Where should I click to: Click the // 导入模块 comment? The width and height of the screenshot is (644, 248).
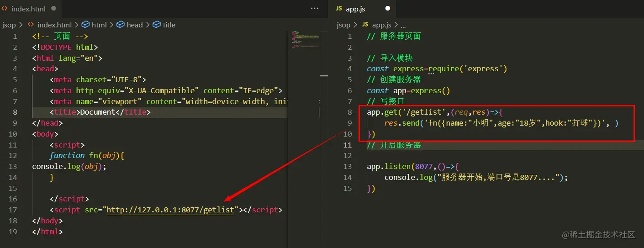pyautogui.click(x=390, y=58)
